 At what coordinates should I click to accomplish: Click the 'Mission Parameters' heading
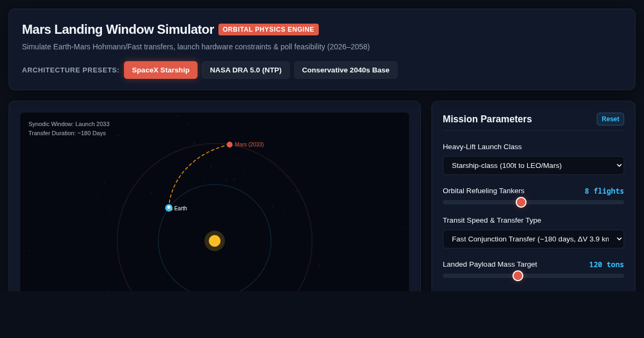[x=487, y=119]
